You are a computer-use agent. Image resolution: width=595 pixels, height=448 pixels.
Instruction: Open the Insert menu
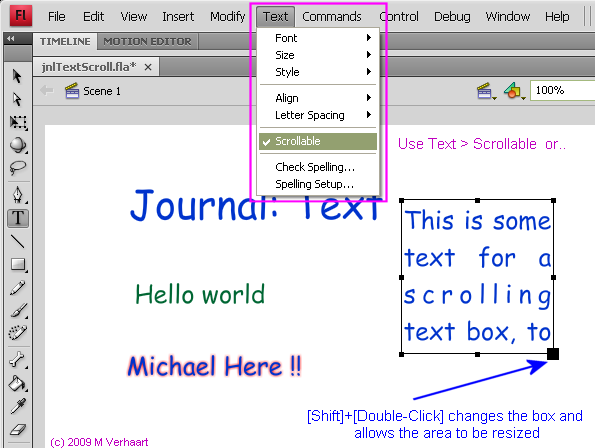click(x=178, y=16)
